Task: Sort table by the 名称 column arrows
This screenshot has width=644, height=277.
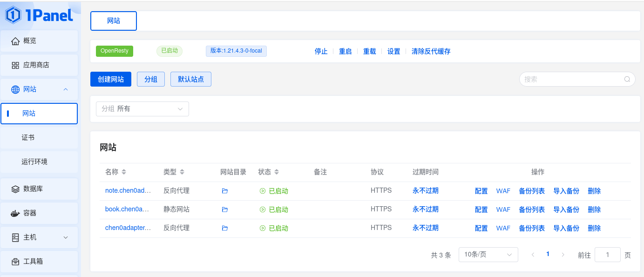Action: pos(124,172)
